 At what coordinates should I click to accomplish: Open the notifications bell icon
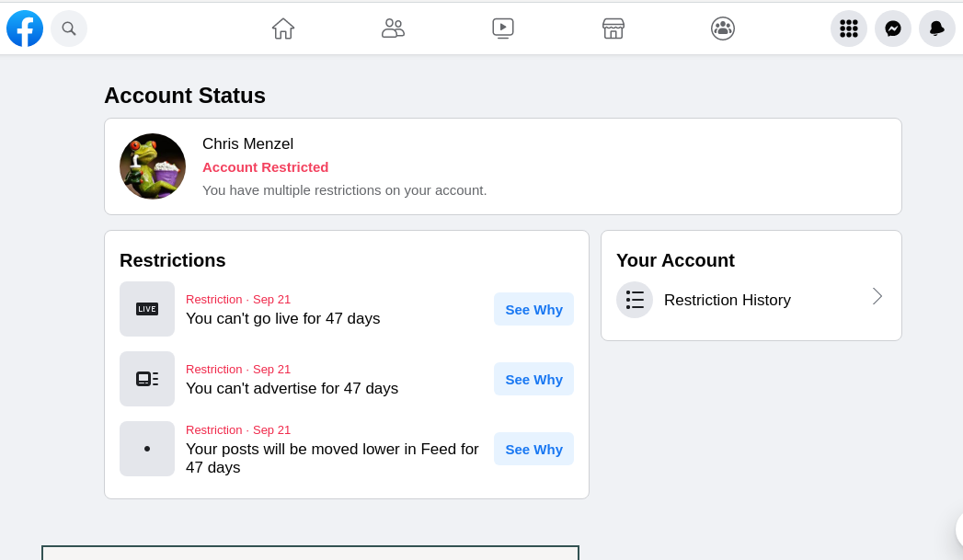tap(936, 29)
